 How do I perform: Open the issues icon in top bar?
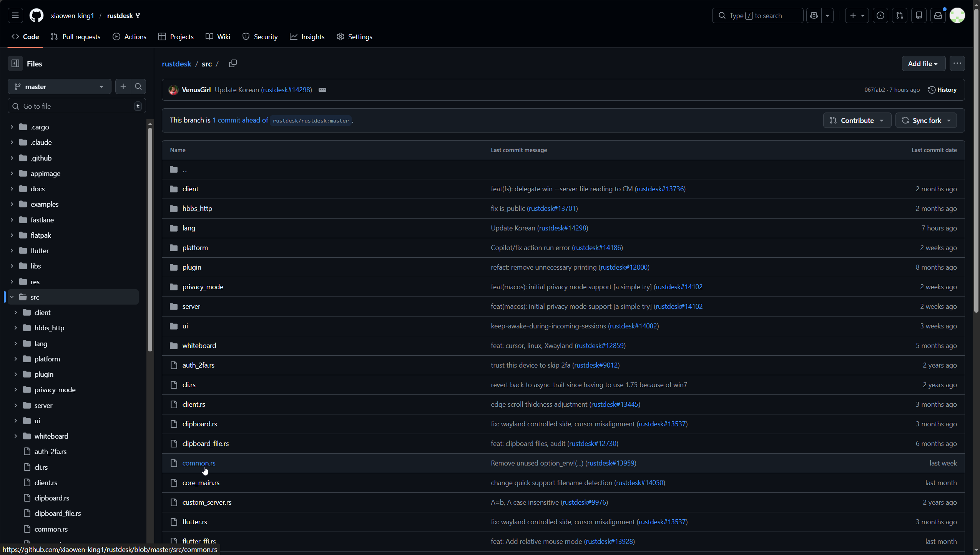pos(880,15)
